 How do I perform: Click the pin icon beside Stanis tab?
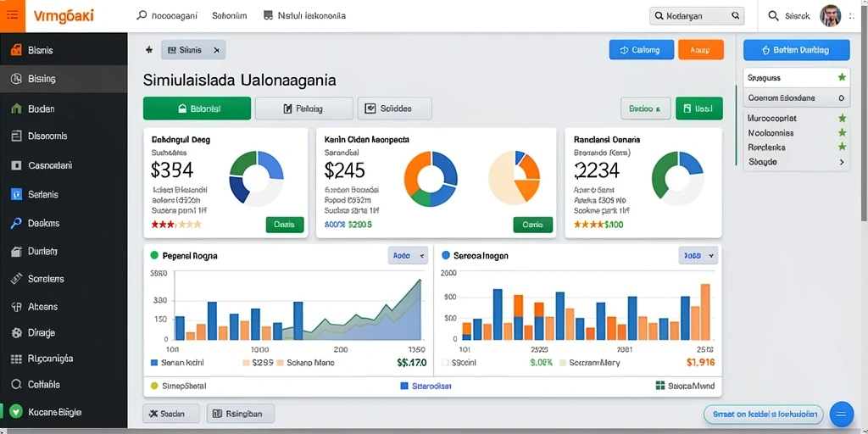click(149, 50)
